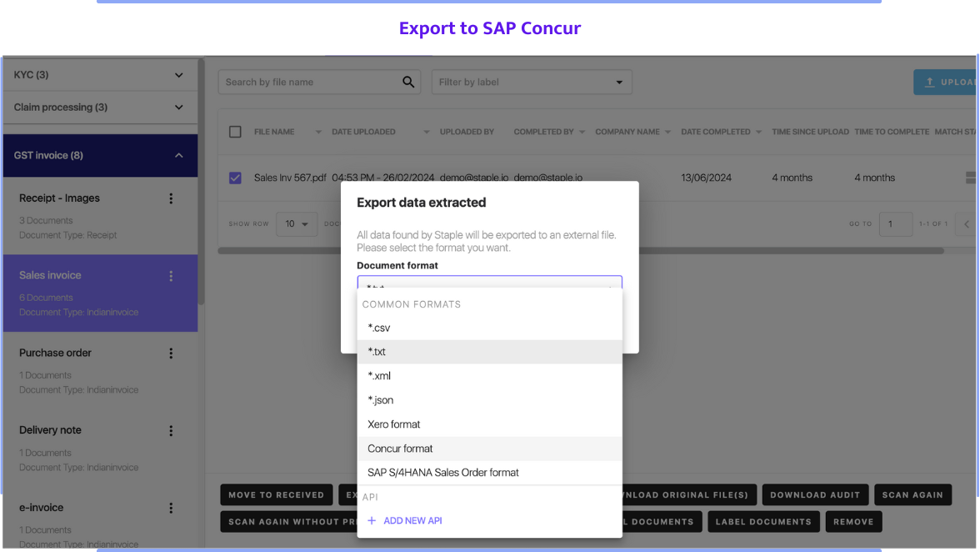The image size is (980, 552).
Task: Click Download Audit button
Action: (815, 494)
